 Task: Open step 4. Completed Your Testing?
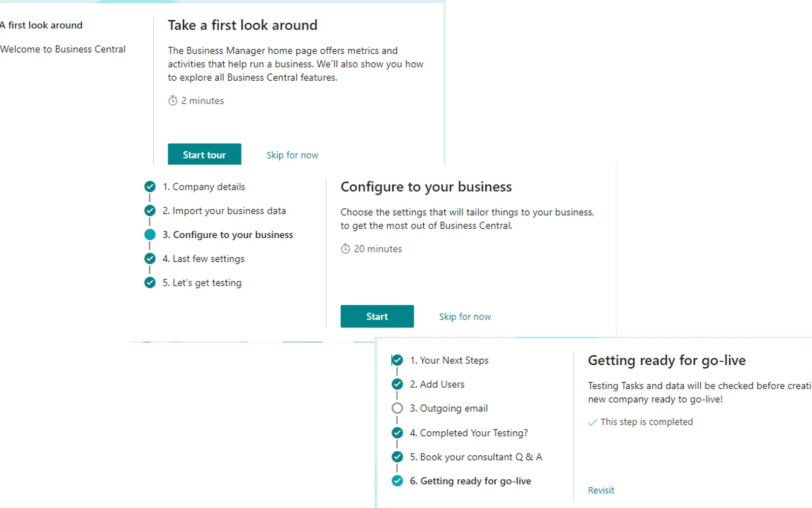pos(469,433)
